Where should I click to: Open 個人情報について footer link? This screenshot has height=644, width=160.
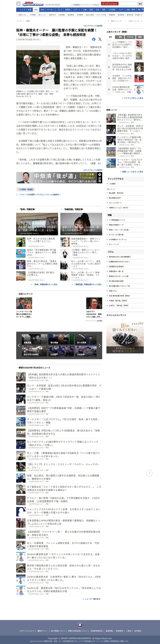point(58,631)
